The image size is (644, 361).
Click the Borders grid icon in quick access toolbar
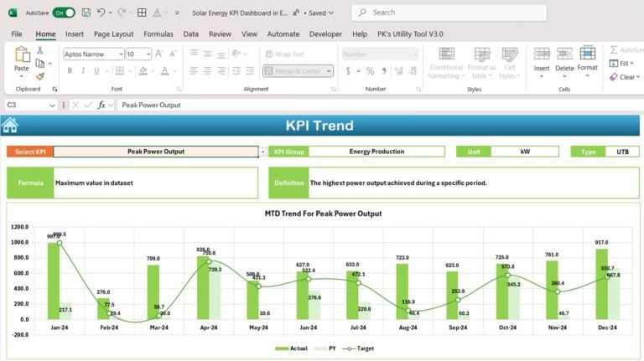click(x=142, y=13)
